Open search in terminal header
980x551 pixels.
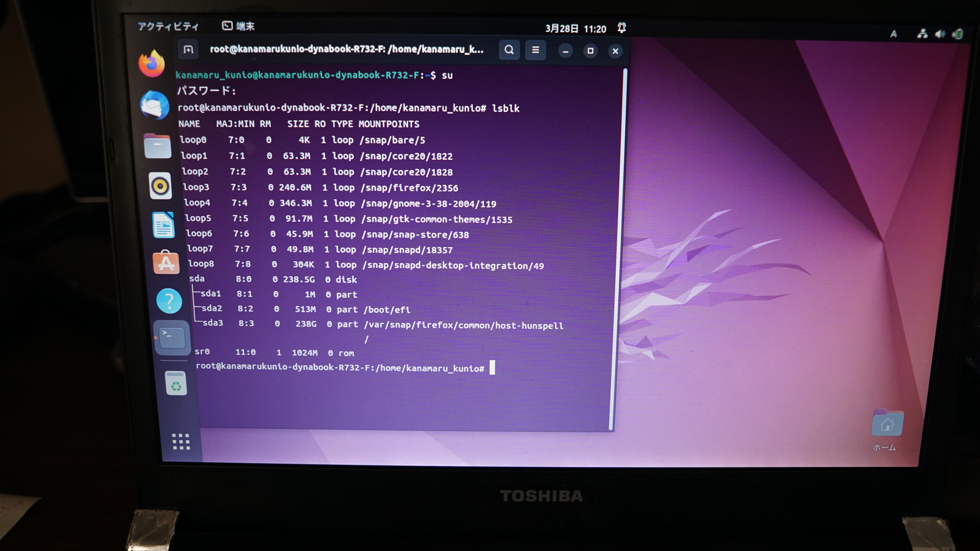[509, 50]
